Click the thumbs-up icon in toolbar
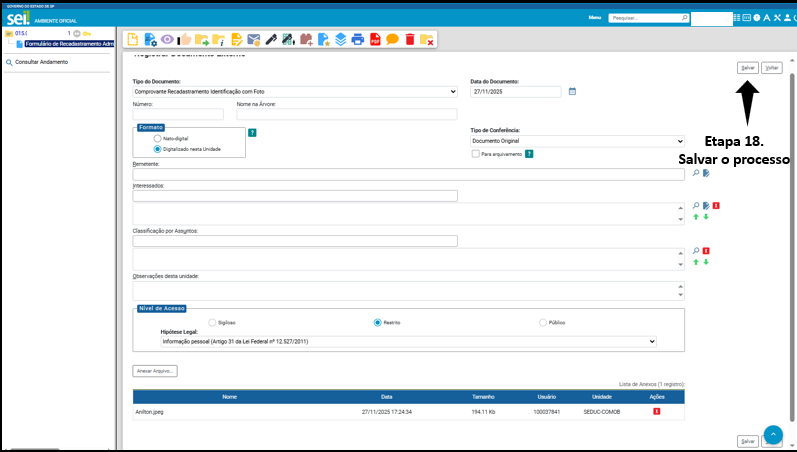The width and height of the screenshot is (797, 452). [x=185, y=40]
